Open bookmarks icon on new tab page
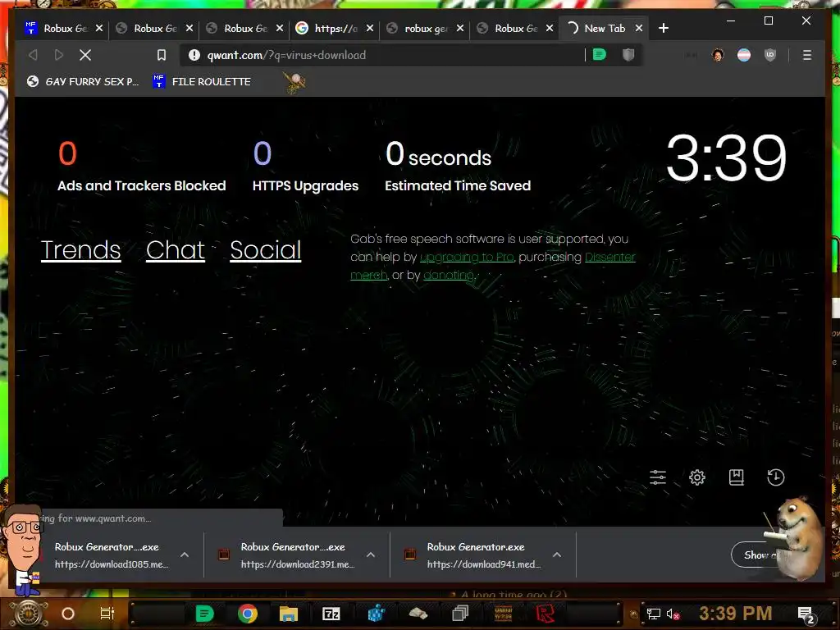840x630 pixels. (737, 477)
